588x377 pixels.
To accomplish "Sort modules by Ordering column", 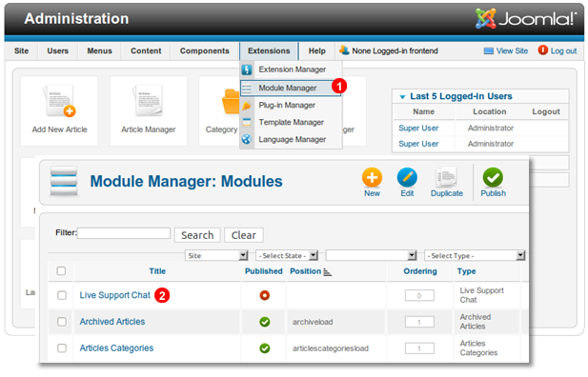I will click(x=420, y=271).
